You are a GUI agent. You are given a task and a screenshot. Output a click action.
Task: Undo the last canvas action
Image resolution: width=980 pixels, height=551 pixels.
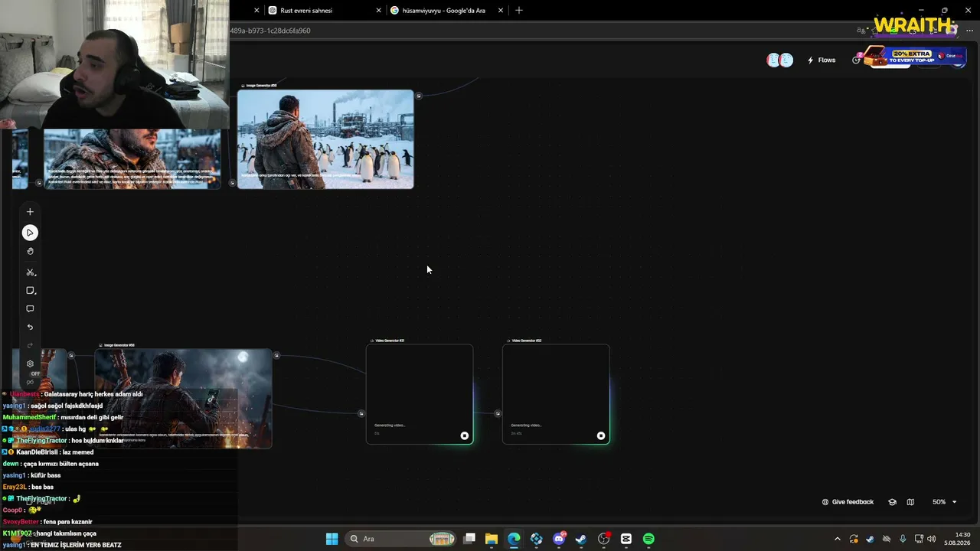click(x=30, y=328)
